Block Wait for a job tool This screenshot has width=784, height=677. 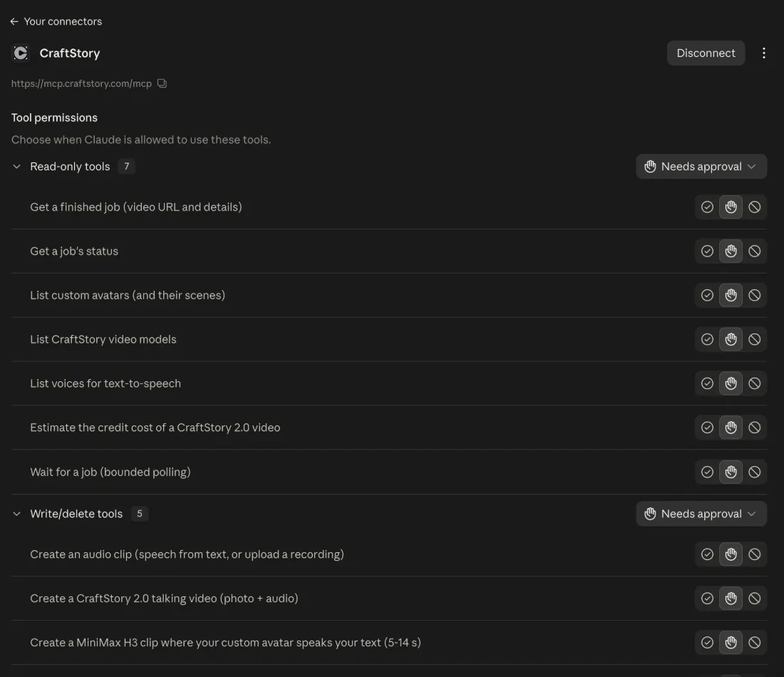[x=755, y=472]
